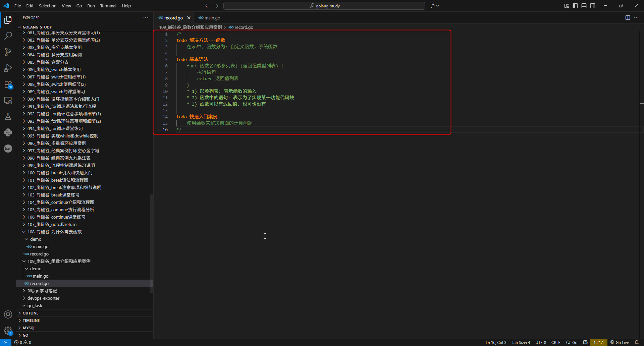Viewport: 644px width, 346px height.
Task: Open the Accounts menu
Action: tap(8, 314)
